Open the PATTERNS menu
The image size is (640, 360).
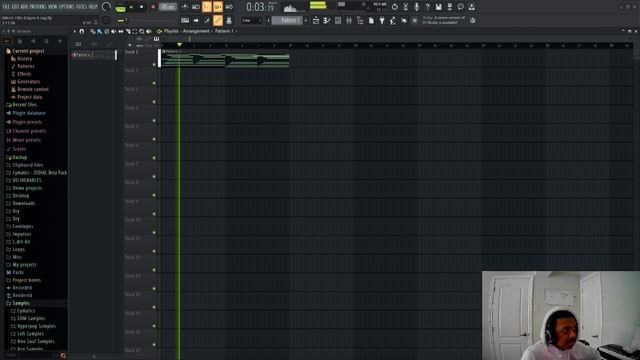[38, 7]
